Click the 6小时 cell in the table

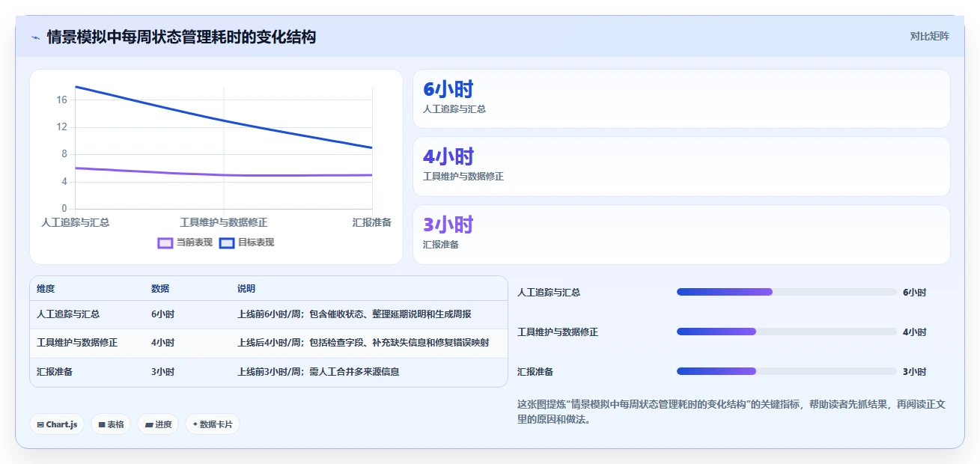162,314
